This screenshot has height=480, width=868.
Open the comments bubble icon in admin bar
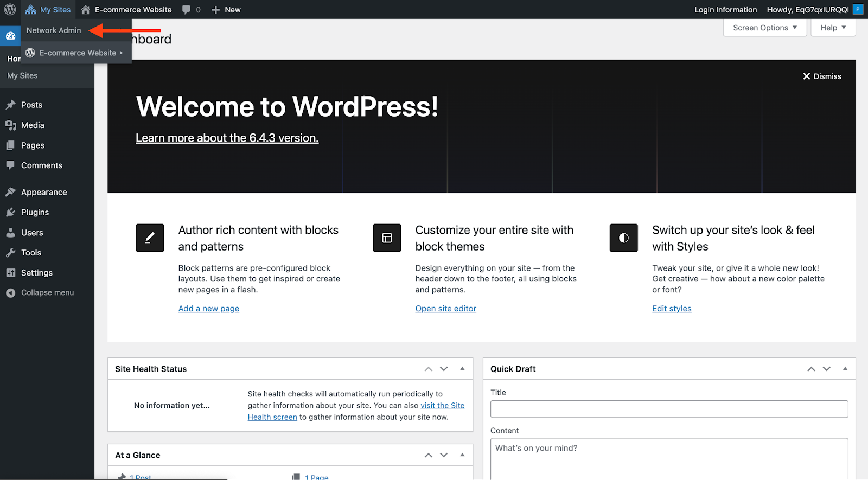click(x=187, y=10)
